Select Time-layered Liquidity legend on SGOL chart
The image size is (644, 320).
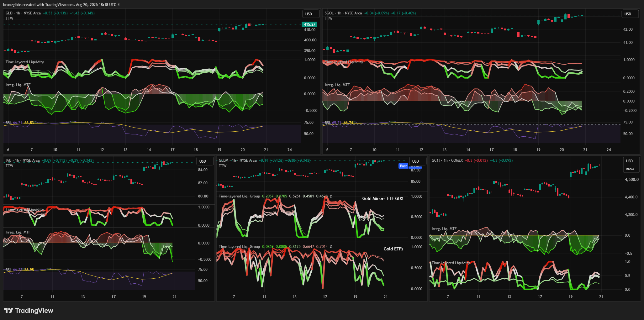344,62
